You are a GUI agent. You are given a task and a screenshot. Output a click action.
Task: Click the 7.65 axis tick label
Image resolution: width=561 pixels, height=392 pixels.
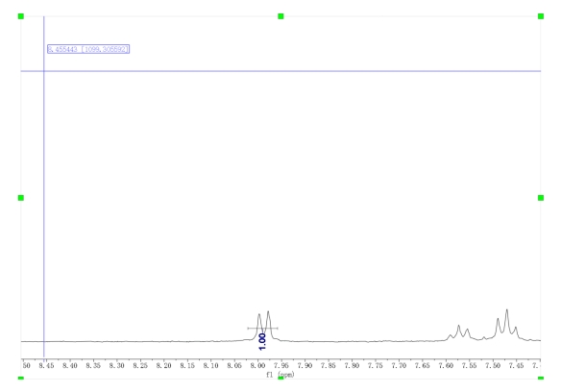(x=422, y=365)
